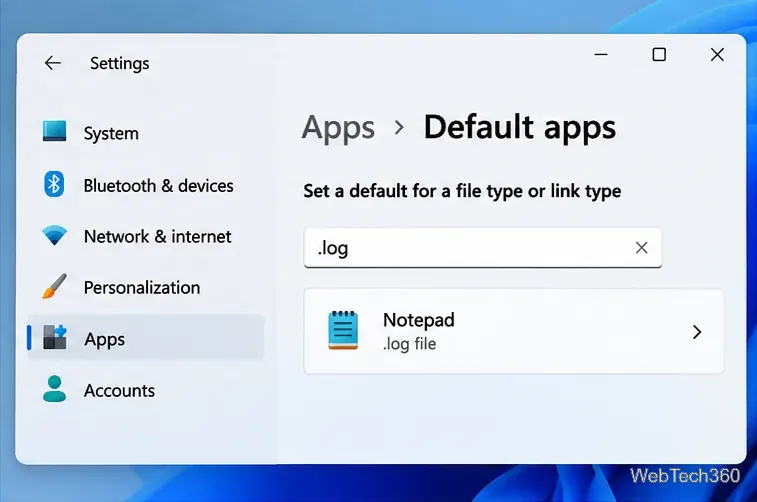The height and width of the screenshot is (502, 757).
Task: Click the Accounts person icon
Action: [55, 389]
